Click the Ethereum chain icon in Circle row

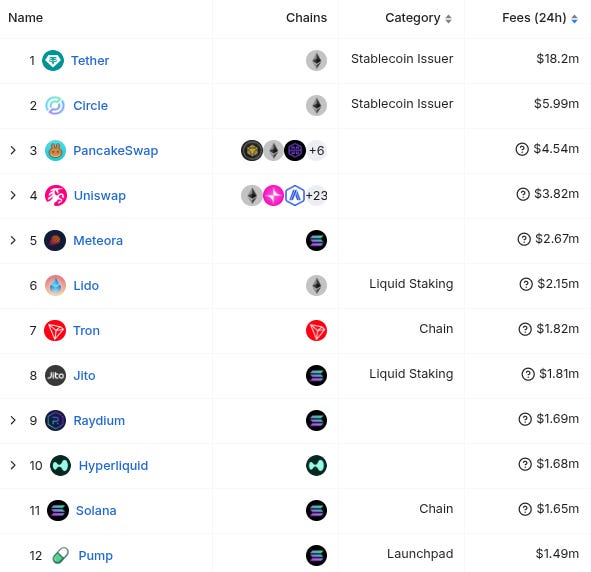pyautogui.click(x=316, y=105)
